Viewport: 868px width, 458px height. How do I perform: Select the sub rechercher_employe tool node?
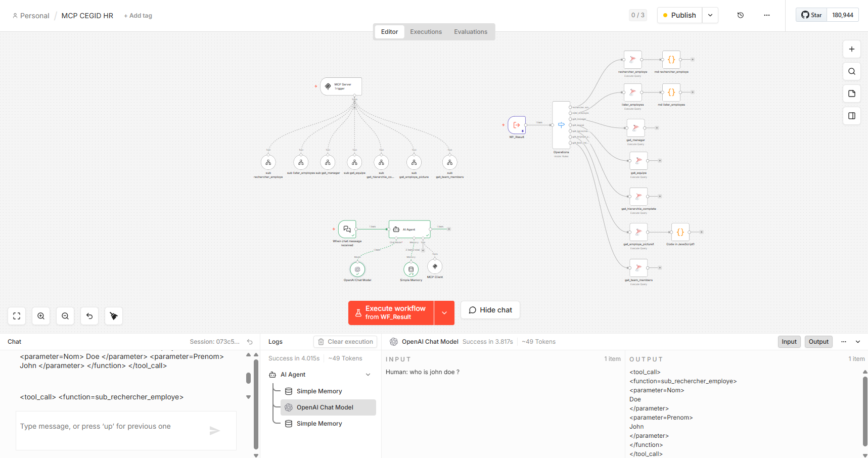(x=268, y=162)
